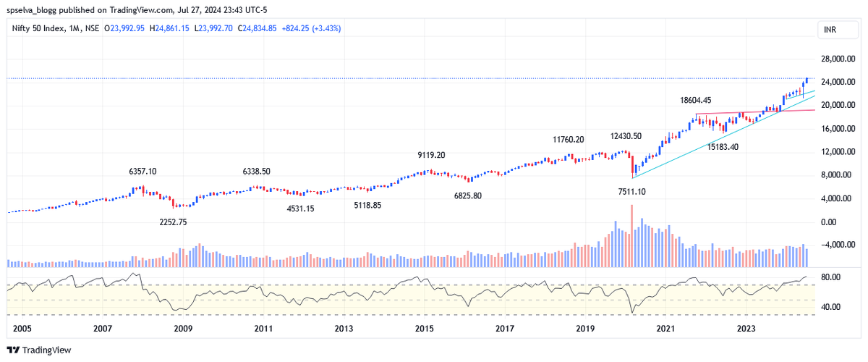Click the 16,000.00 price axis label
This screenshot has height=362, width=868.
(837, 128)
